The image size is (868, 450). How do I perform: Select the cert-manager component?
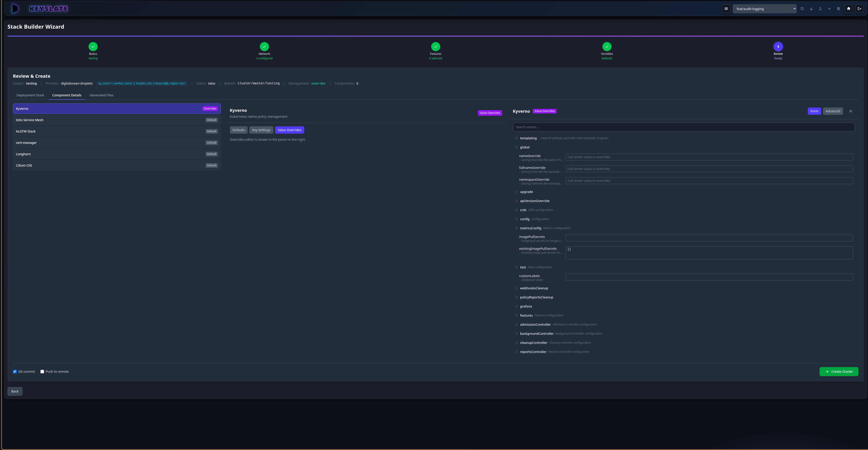click(117, 143)
